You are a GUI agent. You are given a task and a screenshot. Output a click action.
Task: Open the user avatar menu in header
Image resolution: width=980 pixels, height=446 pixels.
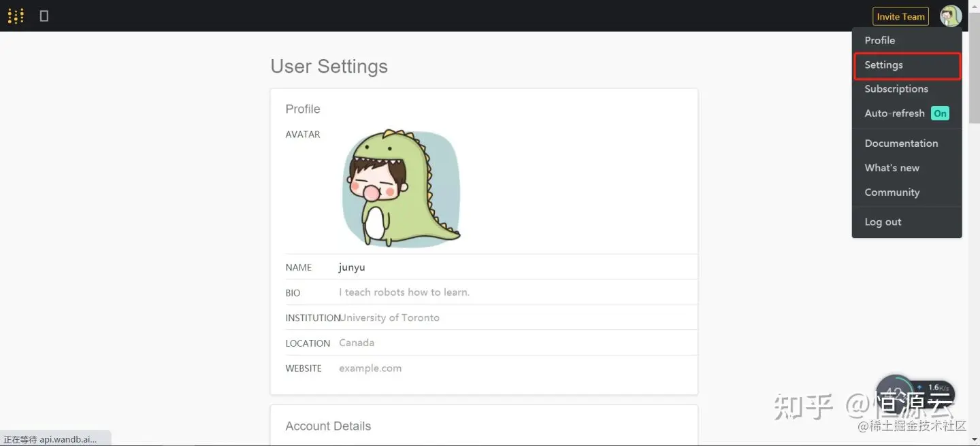pos(950,16)
